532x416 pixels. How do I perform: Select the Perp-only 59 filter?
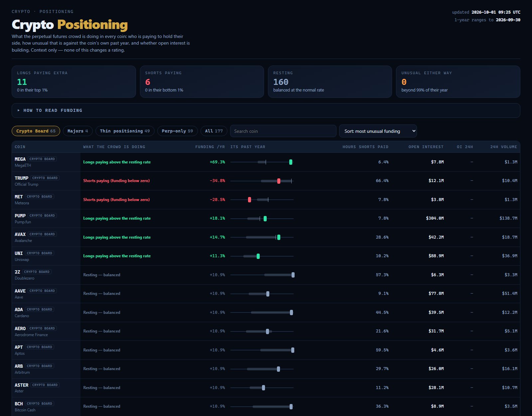(177, 131)
